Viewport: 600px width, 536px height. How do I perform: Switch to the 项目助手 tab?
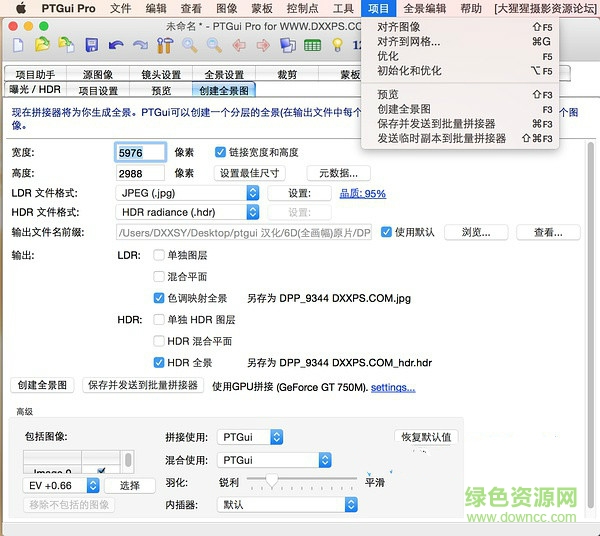click(35, 74)
